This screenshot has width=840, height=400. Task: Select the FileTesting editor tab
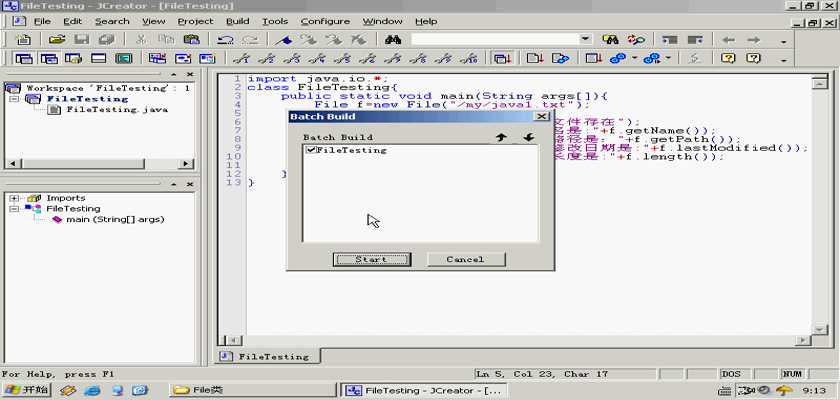pyautogui.click(x=267, y=356)
